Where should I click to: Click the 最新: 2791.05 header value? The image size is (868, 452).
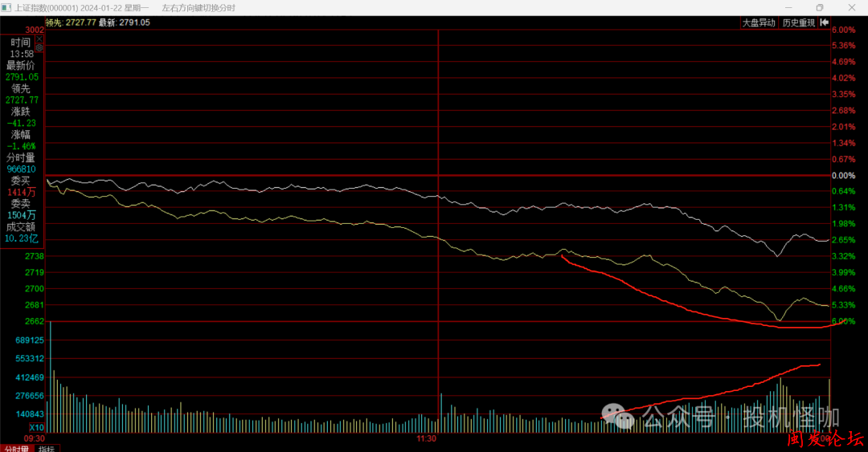[125, 22]
